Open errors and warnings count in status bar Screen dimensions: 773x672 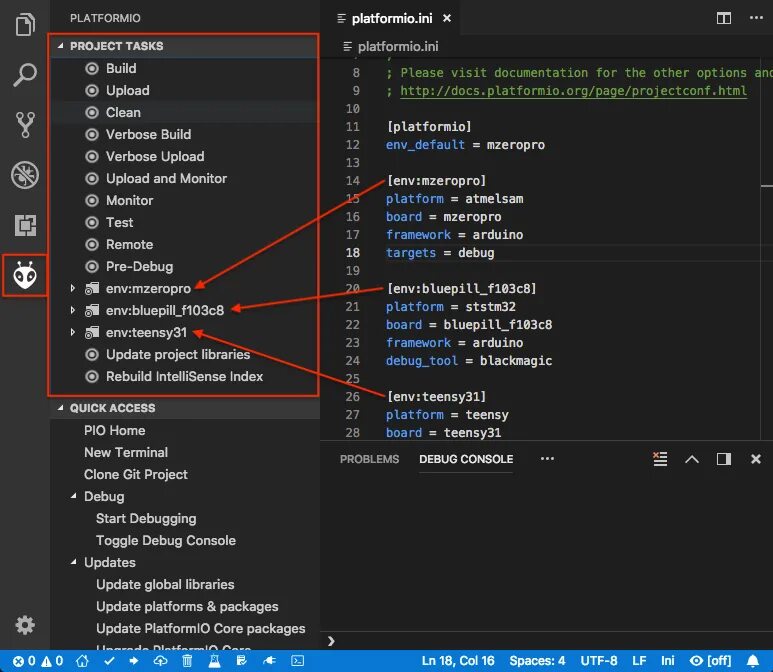(38, 661)
